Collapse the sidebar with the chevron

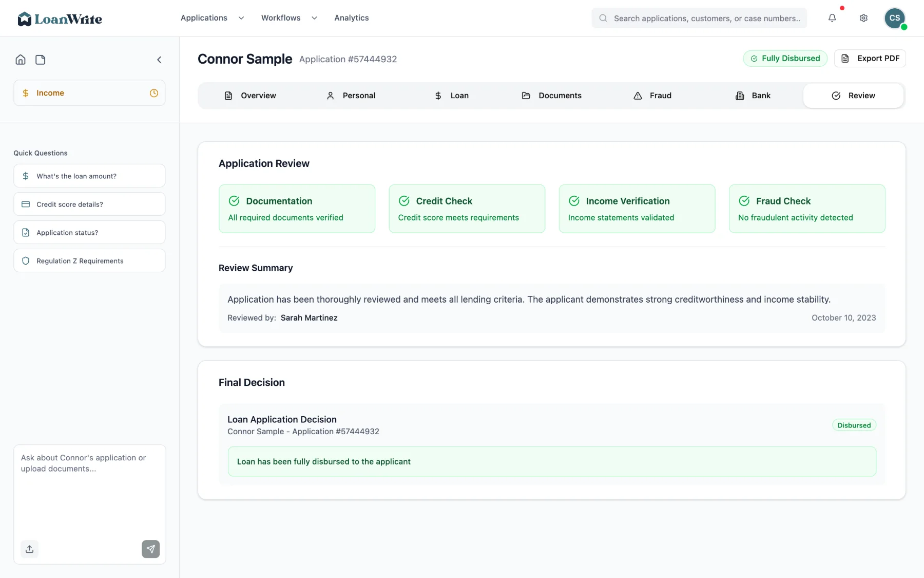(159, 60)
